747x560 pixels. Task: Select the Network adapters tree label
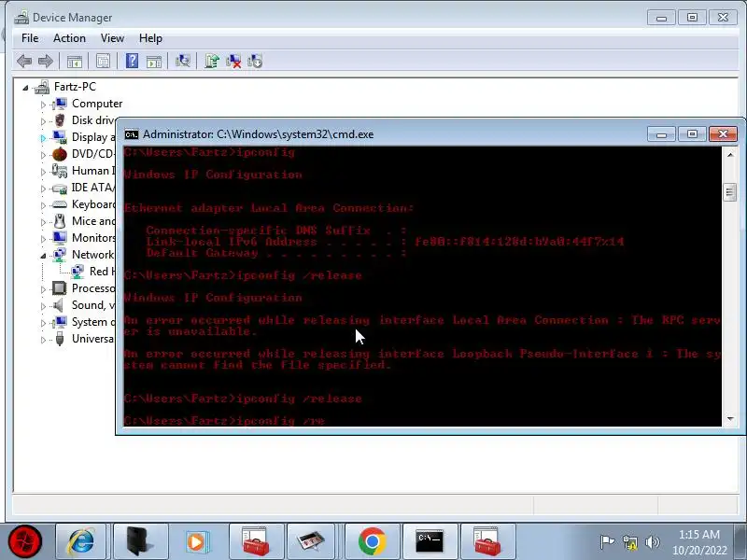[x=93, y=254]
